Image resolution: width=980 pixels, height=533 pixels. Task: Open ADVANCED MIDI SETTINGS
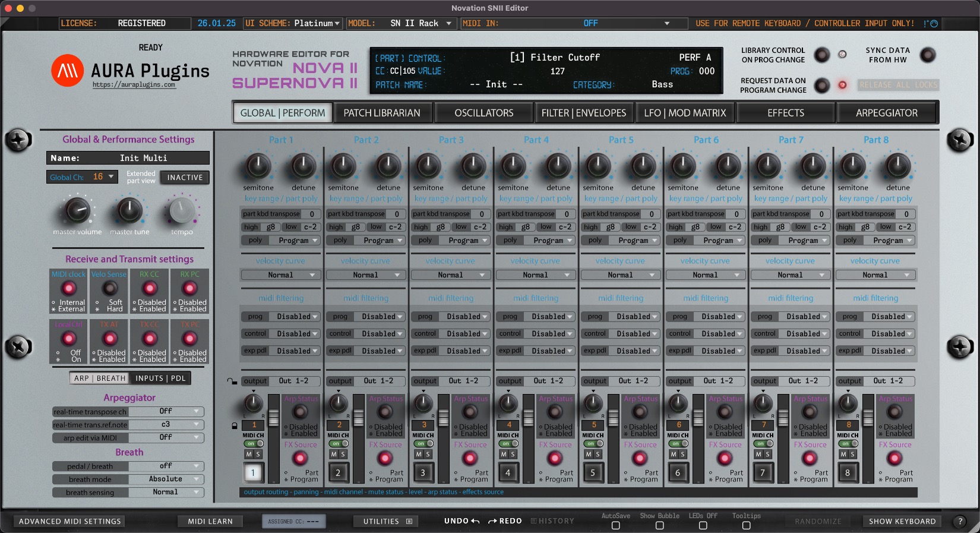70,521
